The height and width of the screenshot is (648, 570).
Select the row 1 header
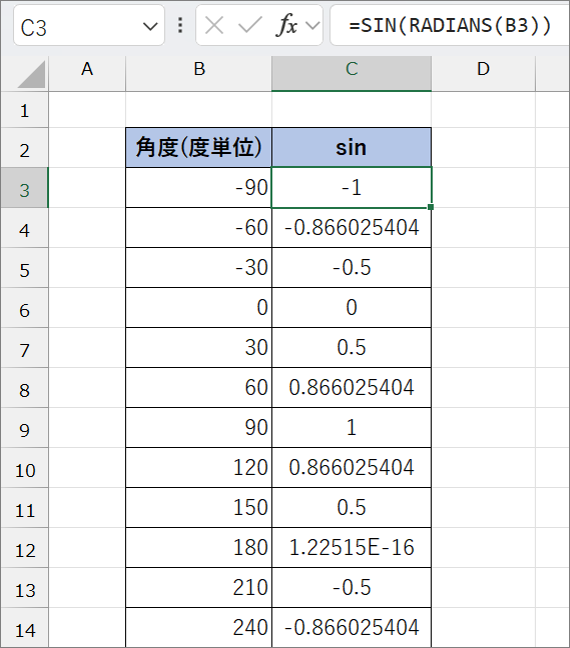pos(24,110)
